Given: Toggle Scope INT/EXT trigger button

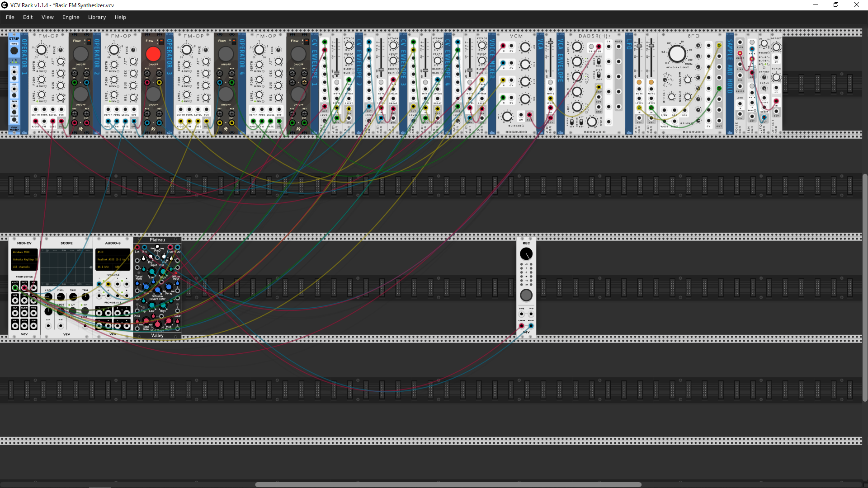Looking at the screenshot, I should 85,311.
